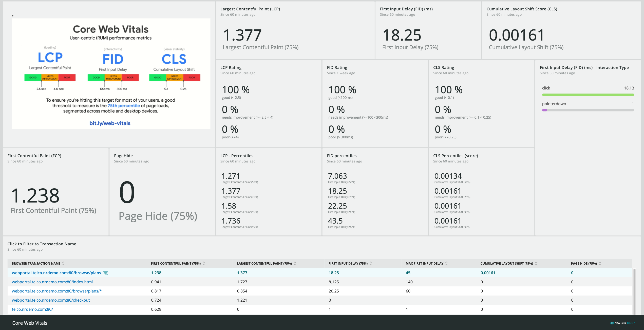Filter to webportal.telco.nrdemo.com:80/browse/plans/* transaction
Screen dimensions: 644x330
tap(57, 291)
